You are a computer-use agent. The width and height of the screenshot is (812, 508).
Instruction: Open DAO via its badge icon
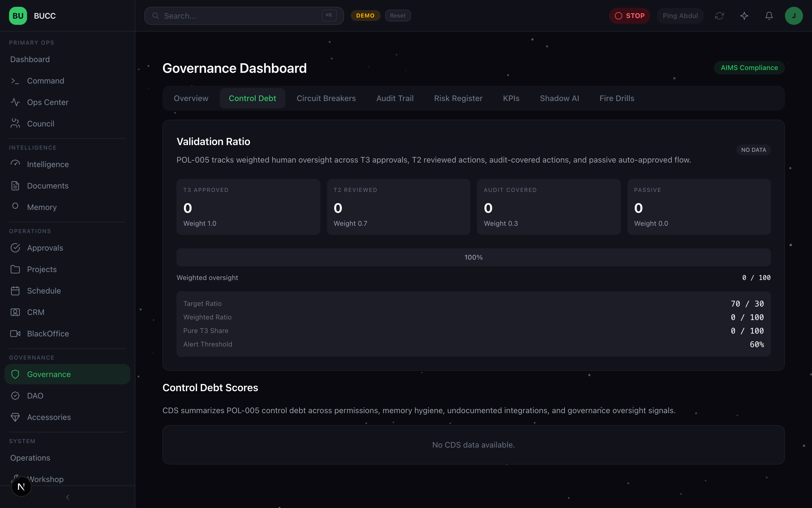15,396
